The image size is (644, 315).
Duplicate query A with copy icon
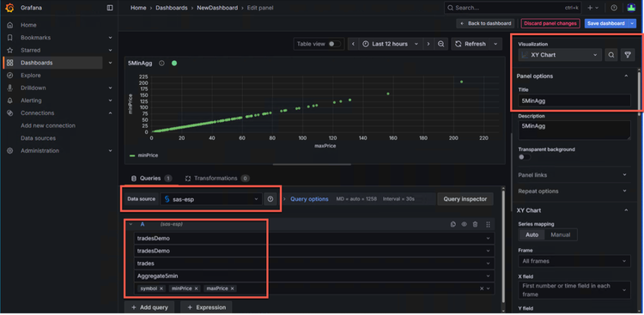453,224
